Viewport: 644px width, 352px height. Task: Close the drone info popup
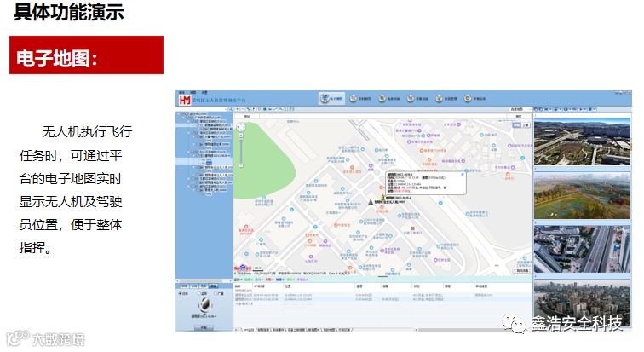point(463,175)
